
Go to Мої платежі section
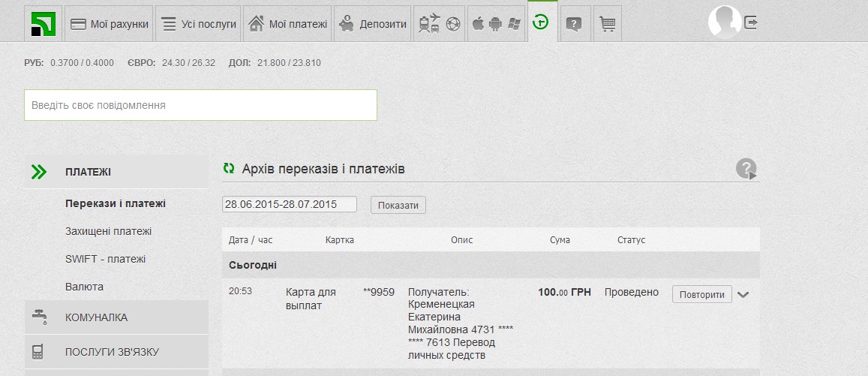click(287, 24)
